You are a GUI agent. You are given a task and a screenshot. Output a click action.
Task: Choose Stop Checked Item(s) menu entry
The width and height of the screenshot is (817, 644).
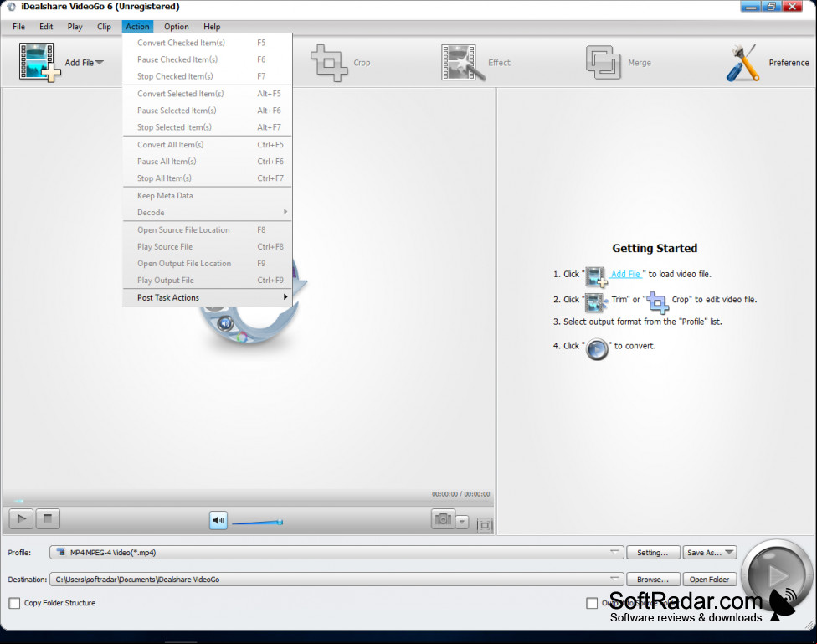tap(208, 76)
